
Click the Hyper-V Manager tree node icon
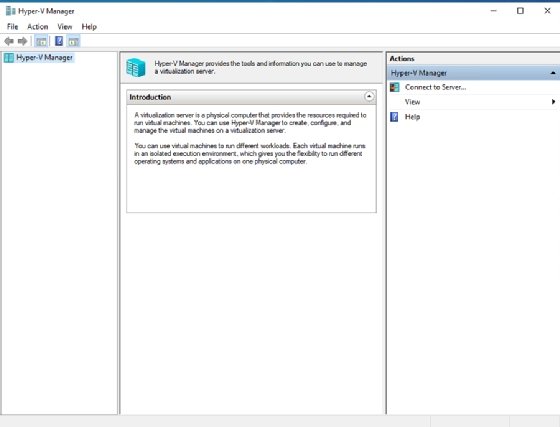click(x=9, y=57)
